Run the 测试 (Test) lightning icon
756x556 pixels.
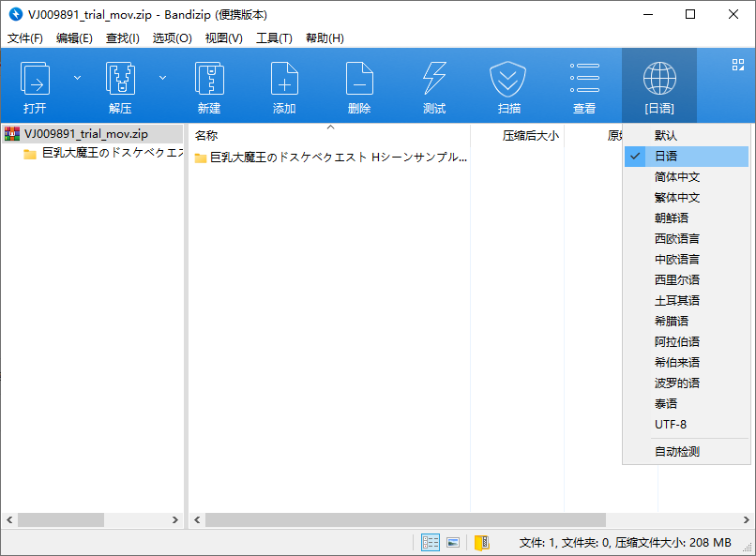434,84
